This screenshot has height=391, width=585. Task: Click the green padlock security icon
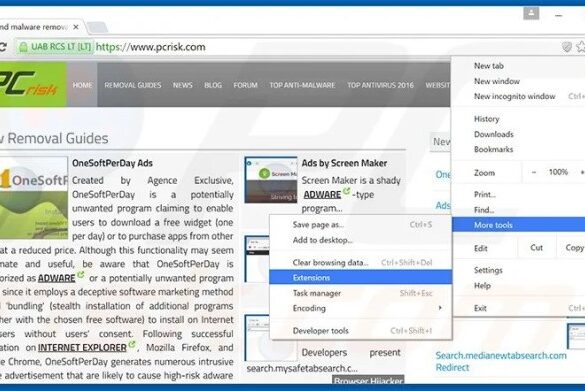(23, 47)
